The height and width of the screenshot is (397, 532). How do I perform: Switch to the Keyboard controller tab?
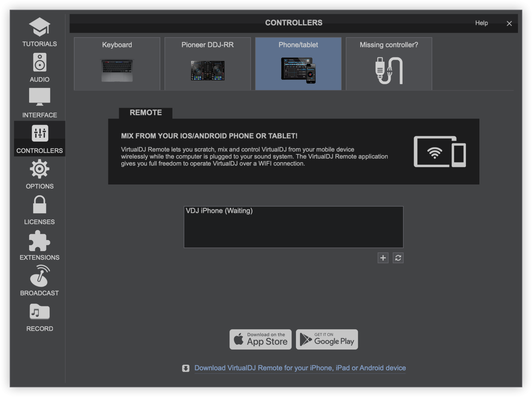click(117, 64)
